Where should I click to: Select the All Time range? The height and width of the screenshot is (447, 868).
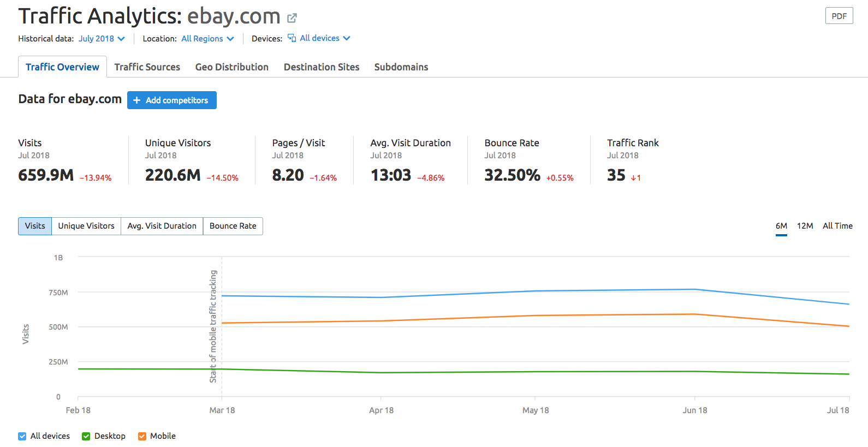click(837, 226)
